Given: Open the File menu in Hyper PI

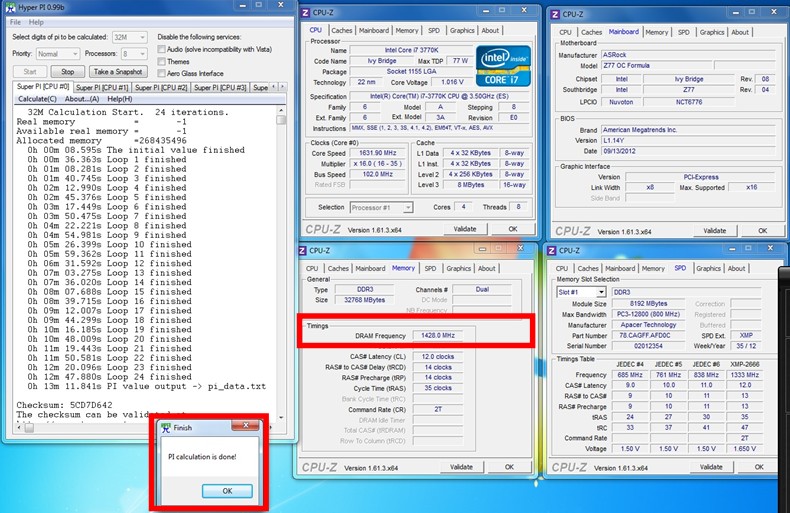Looking at the screenshot, I should coord(16,22).
